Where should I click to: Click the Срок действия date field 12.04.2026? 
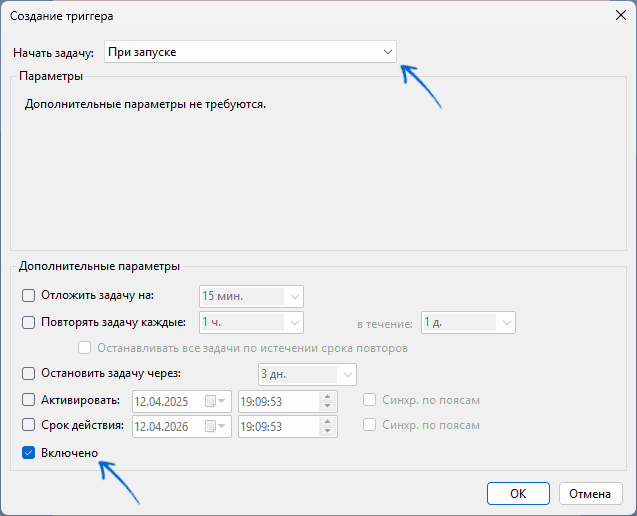tap(165, 426)
